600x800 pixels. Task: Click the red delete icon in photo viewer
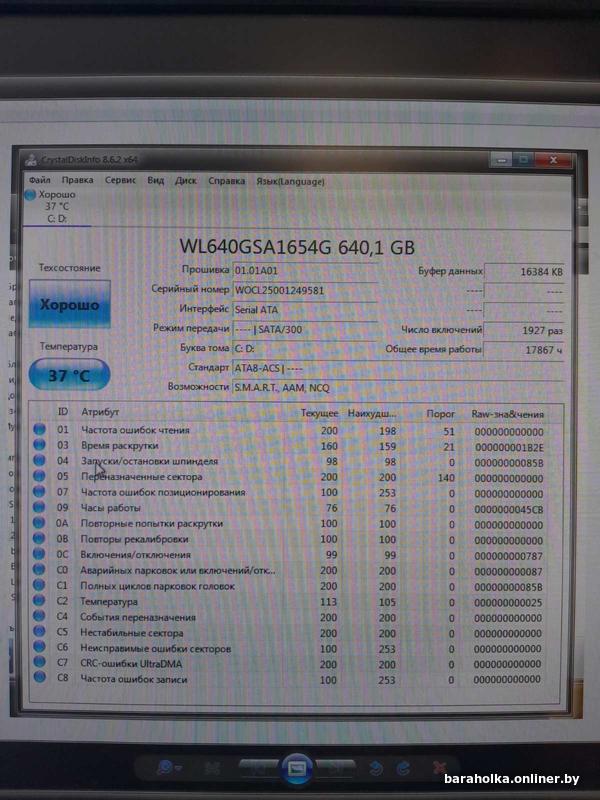(x=439, y=768)
